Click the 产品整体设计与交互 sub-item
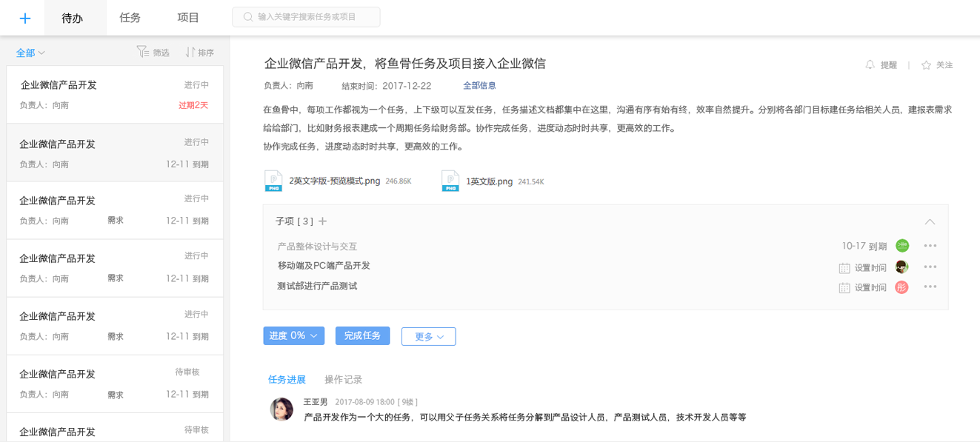Screen dimensions: 980x442 [x=317, y=247]
